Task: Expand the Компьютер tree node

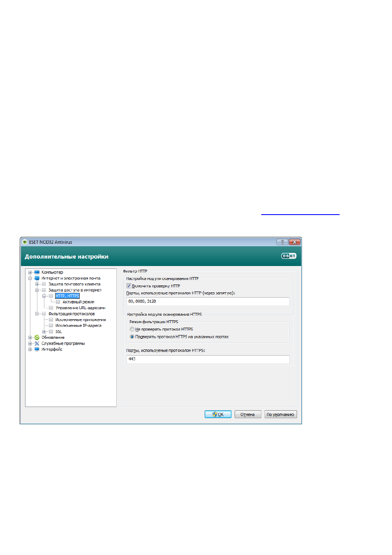Action: pyautogui.click(x=30, y=272)
